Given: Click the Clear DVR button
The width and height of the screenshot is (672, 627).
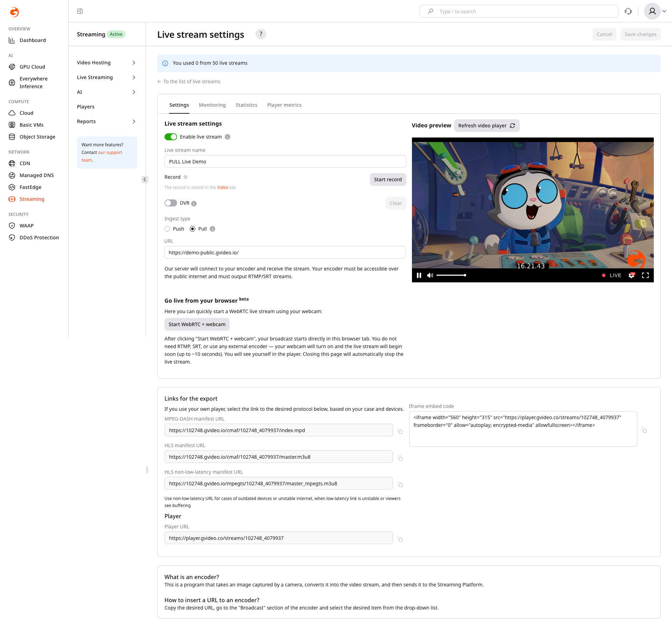Looking at the screenshot, I should pyautogui.click(x=396, y=203).
